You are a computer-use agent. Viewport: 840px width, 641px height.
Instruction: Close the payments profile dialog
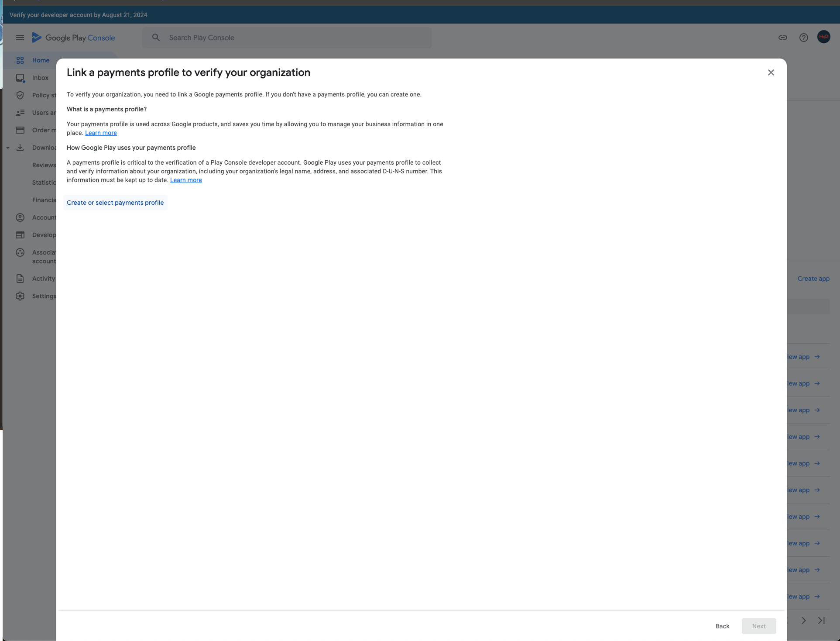pyautogui.click(x=771, y=72)
